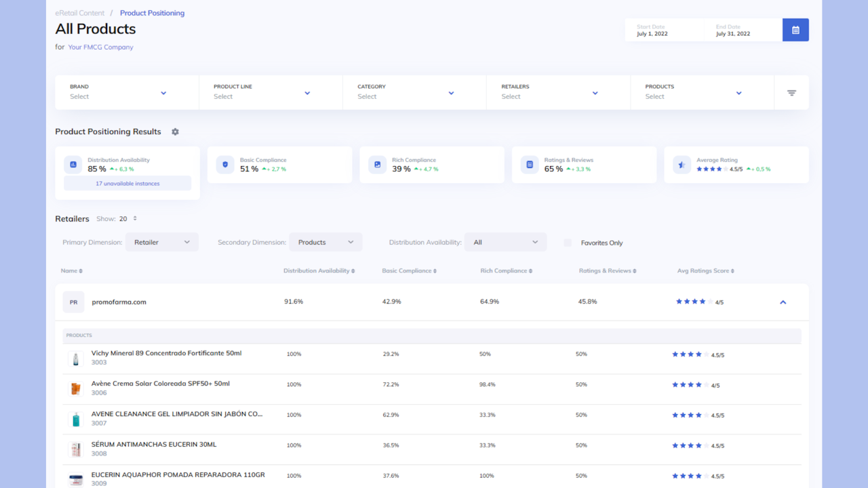
Task: Enable the Favorites Only checkbox
Action: [x=568, y=243]
